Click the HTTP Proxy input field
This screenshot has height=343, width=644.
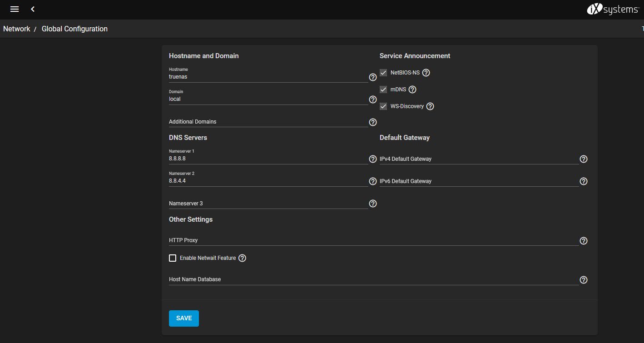click(x=374, y=240)
